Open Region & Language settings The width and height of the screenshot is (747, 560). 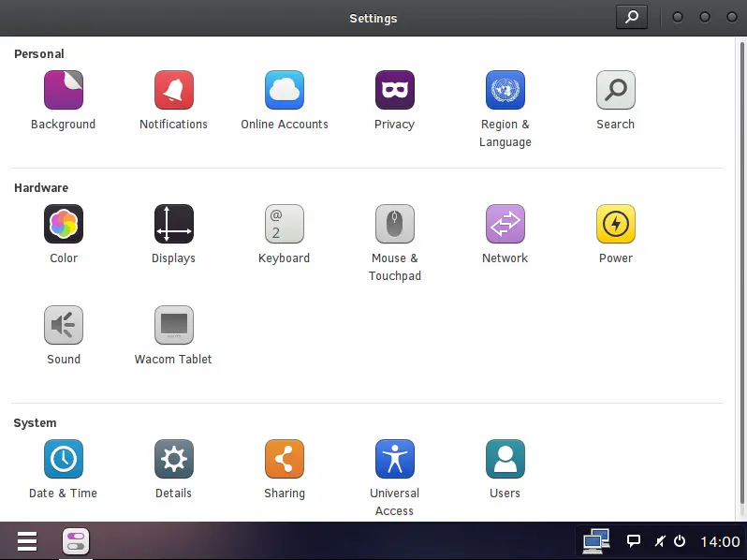click(505, 91)
